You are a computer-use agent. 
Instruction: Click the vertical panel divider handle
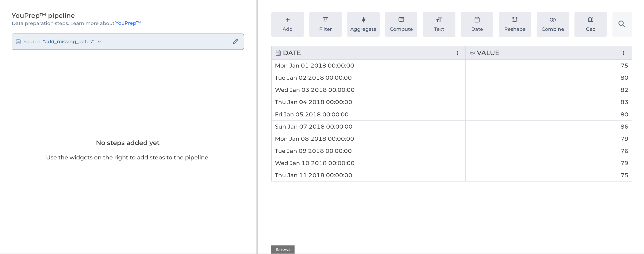257,127
